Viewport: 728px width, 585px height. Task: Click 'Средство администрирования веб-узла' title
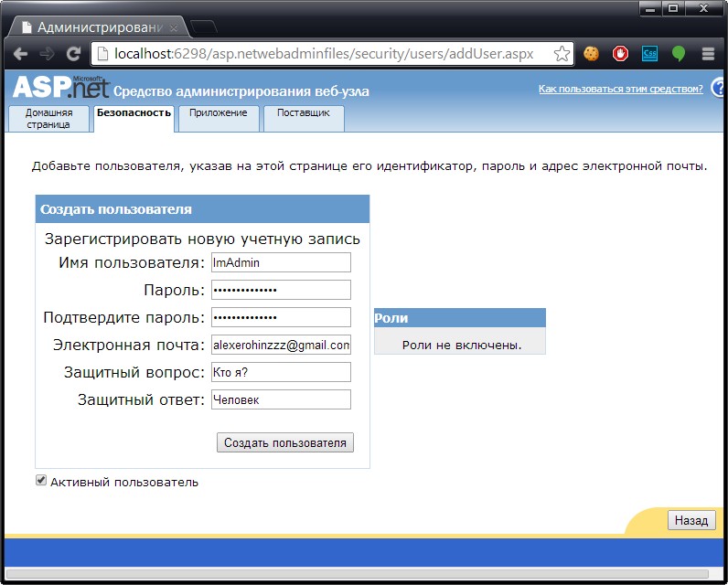click(241, 91)
